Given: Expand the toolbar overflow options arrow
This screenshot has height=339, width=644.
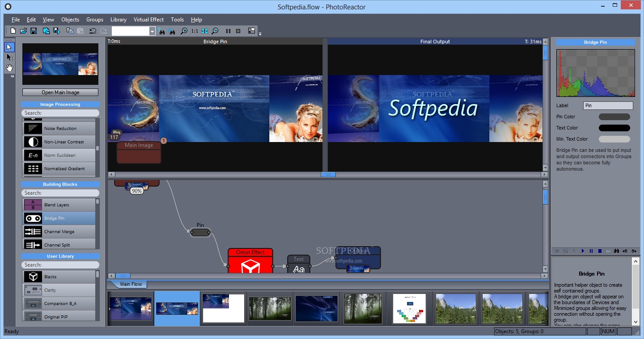Looking at the screenshot, I should [x=260, y=34].
